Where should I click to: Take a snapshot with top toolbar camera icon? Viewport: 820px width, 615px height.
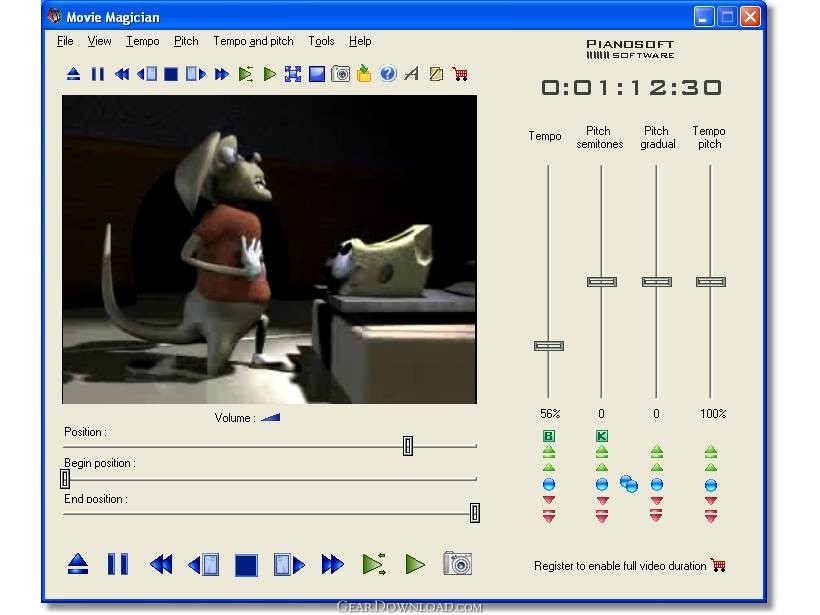(340, 74)
